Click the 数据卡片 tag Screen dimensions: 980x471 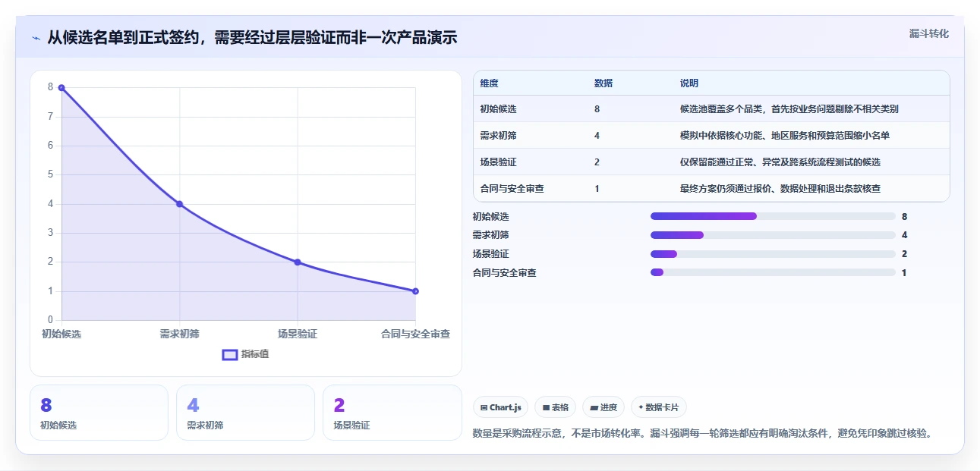tap(659, 407)
